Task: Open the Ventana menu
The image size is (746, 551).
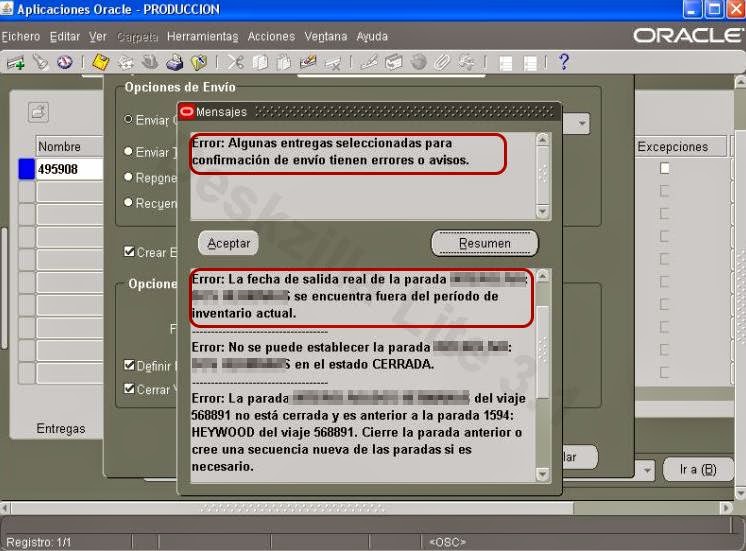Action: coord(326,36)
